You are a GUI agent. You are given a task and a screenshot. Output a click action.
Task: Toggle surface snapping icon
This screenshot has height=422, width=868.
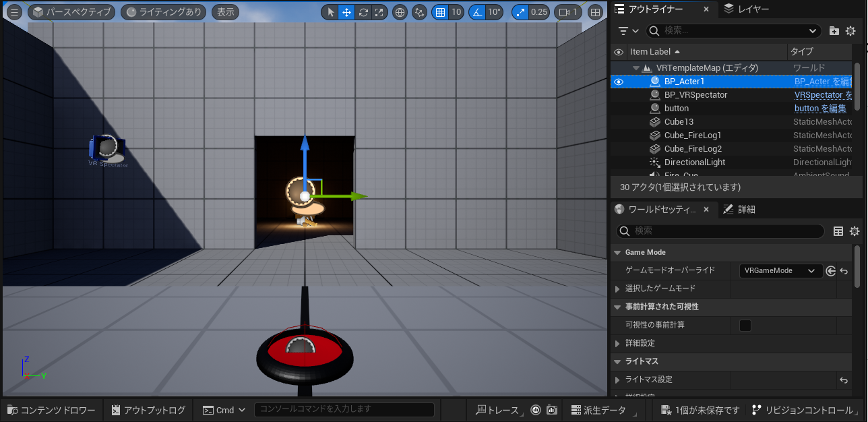point(420,12)
